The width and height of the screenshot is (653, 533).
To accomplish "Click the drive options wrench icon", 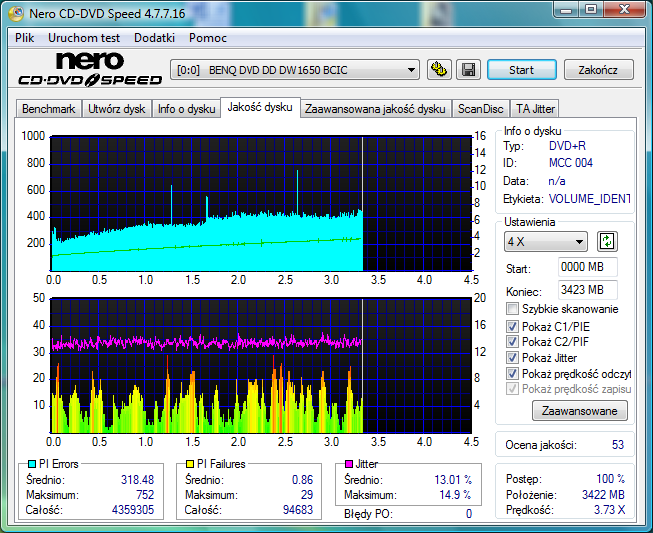I will [439, 70].
